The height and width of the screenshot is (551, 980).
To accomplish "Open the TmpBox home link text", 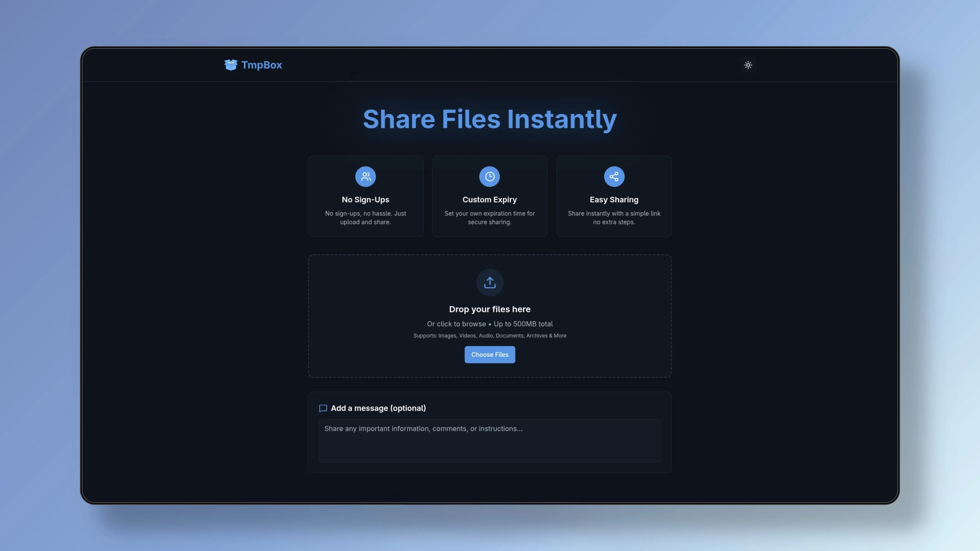I will [261, 65].
